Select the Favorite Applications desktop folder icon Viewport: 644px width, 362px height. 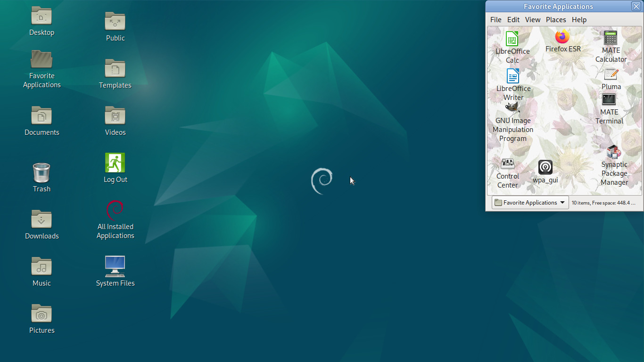tap(41, 59)
